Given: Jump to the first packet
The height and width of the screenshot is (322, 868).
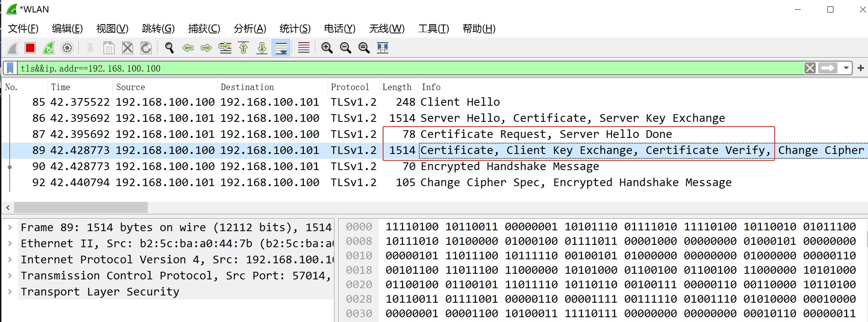Looking at the screenshot, I should coord(243,48).
